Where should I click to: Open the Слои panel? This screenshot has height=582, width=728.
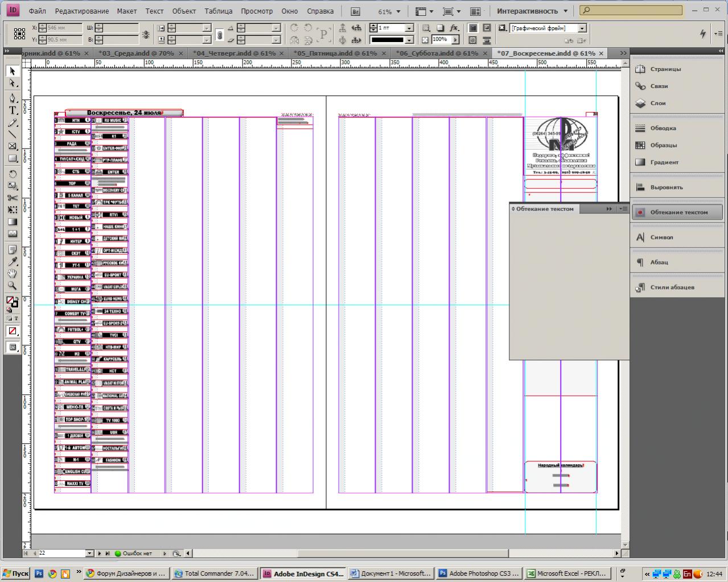[x=678, y=103]
